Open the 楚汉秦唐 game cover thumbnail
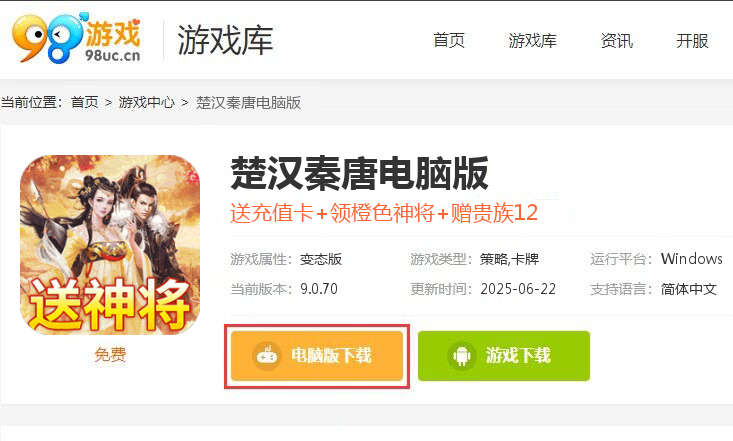 (x=110, y=245)
